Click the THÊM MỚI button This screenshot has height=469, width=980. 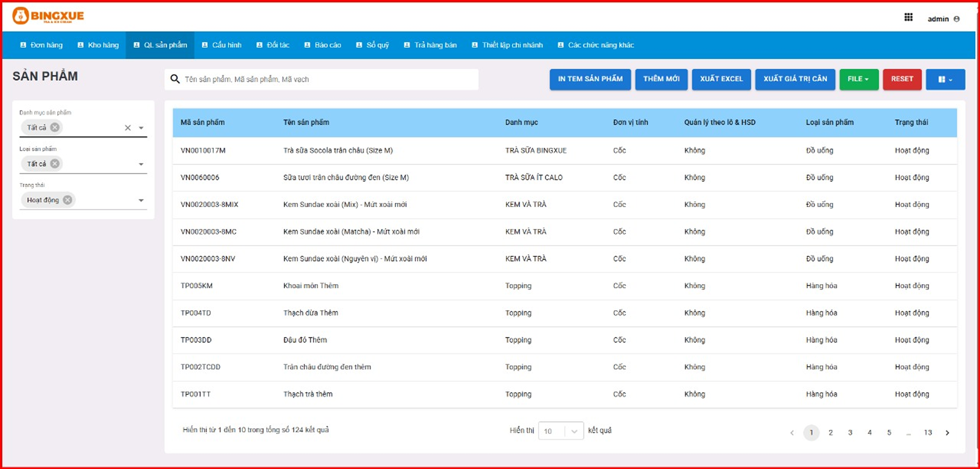(x=661, y=79)
